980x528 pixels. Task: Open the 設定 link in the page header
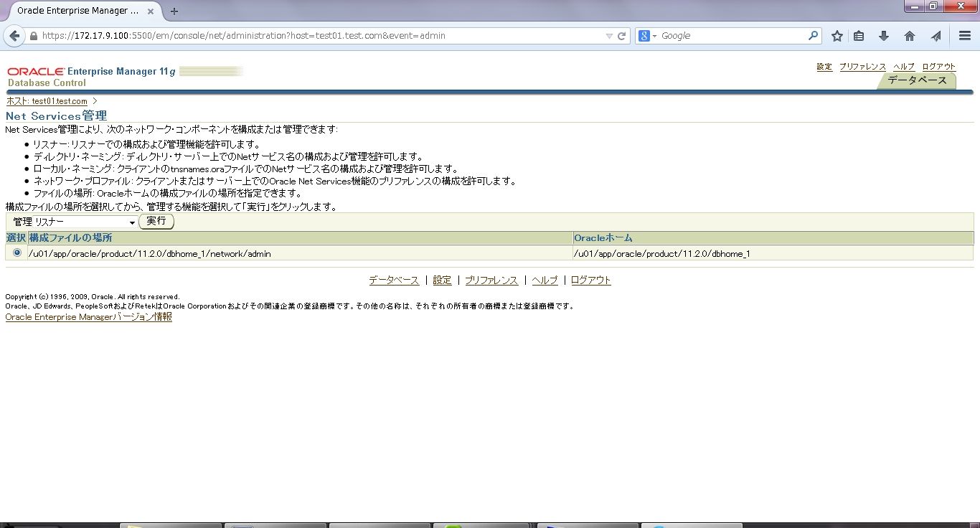(824, 67)
